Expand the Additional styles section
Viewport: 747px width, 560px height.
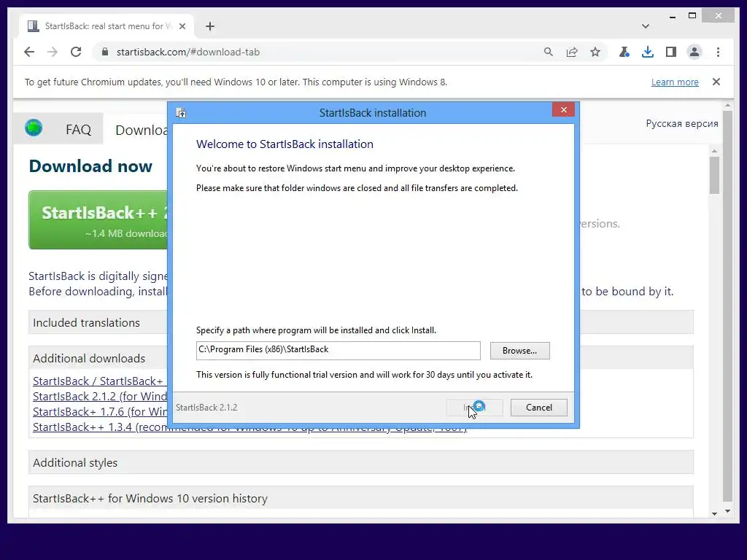(x=360, y=462)
